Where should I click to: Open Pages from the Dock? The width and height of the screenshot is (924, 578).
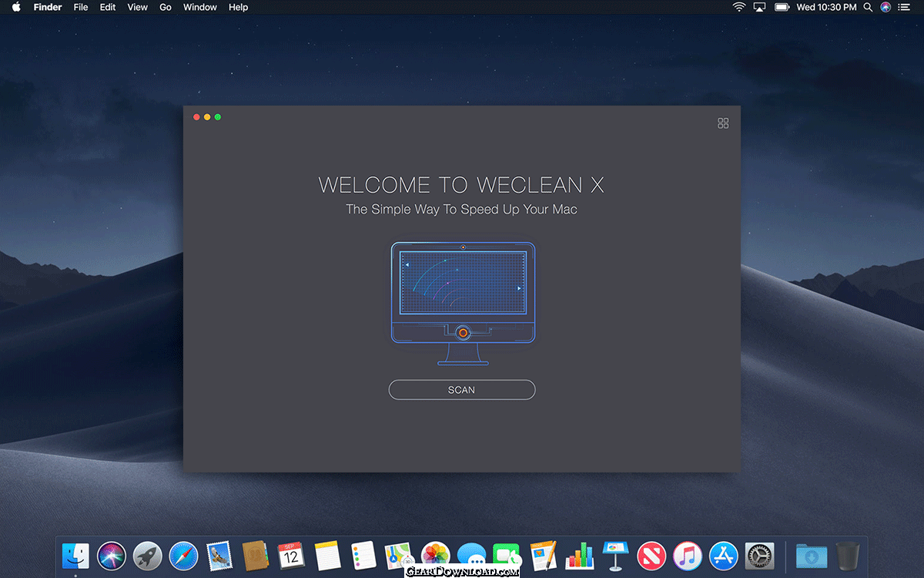tap(543, 555)
